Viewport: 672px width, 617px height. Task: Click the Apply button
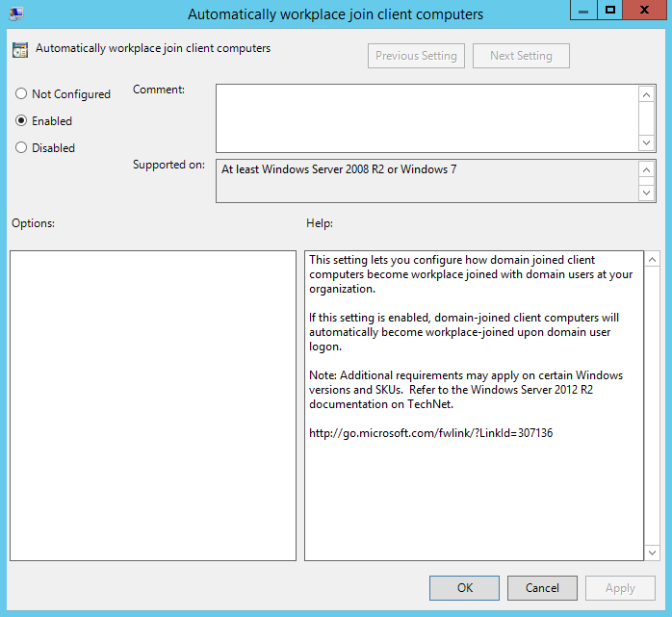click(620, 588)
